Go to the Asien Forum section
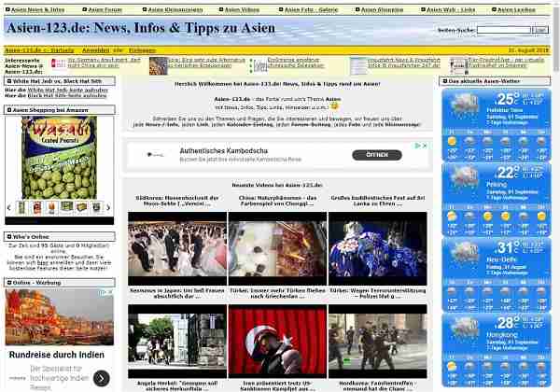Viewport: 560px width, 392px height. point(105,10)
